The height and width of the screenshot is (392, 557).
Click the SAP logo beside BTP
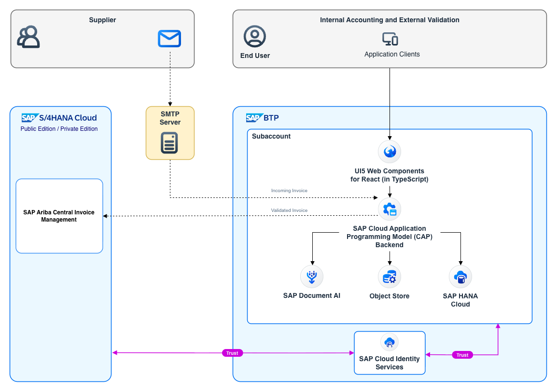254,118
